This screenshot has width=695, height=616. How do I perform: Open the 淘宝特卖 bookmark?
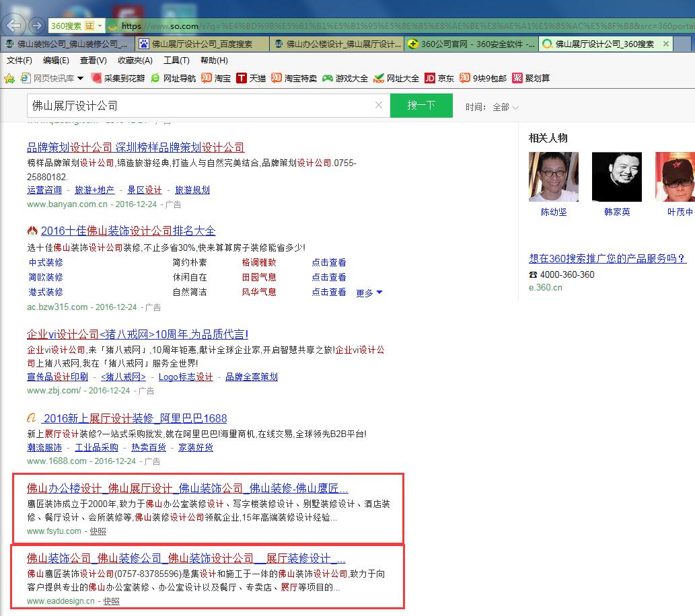point(294,79)
